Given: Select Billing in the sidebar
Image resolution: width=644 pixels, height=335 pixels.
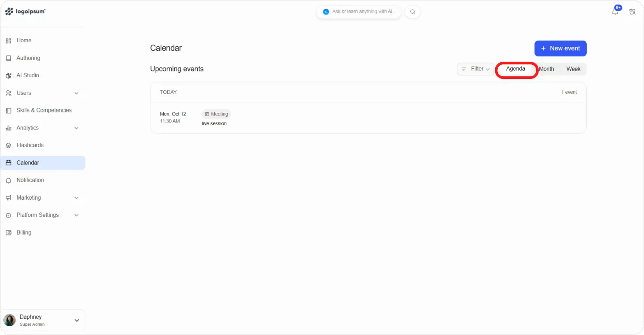Looking at the screenshot, I should coord(43,233).
